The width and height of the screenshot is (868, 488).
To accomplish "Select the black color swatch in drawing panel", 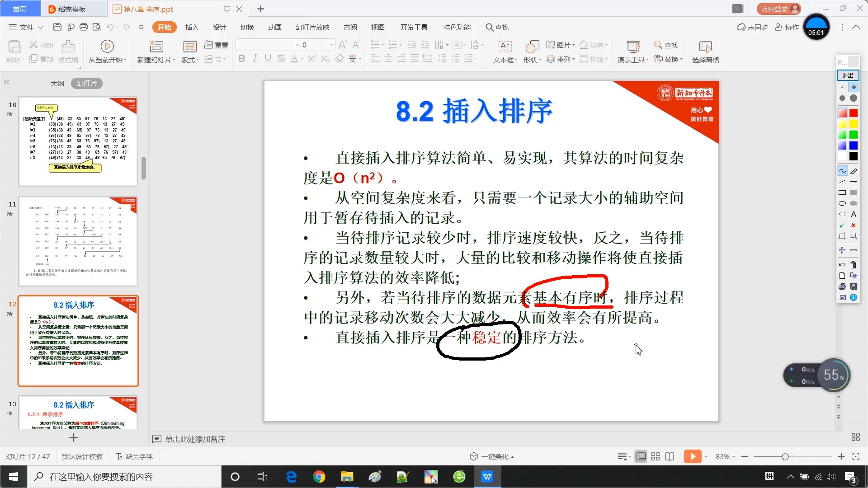I will [853, 156].
